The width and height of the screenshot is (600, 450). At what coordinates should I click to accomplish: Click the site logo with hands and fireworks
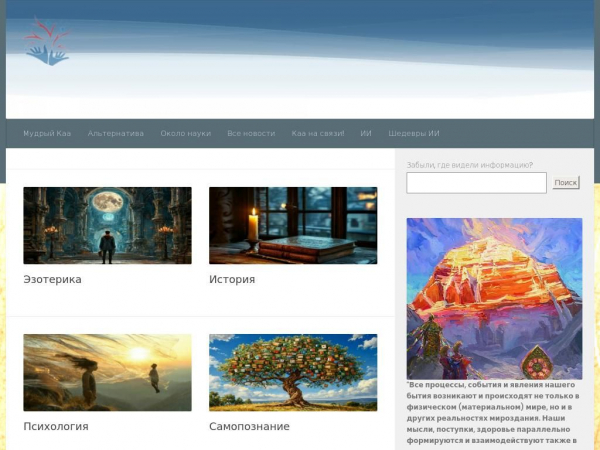coord(47,41)
